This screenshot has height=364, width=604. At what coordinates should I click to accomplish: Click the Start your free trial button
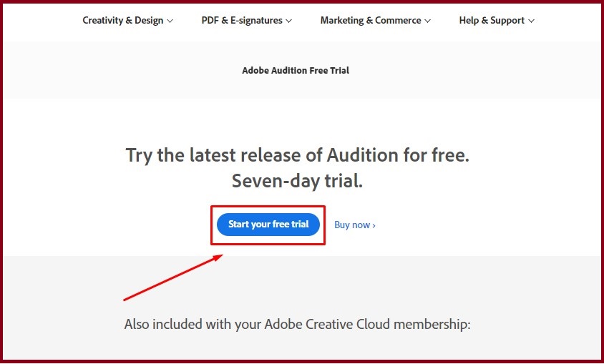[268, 225]
